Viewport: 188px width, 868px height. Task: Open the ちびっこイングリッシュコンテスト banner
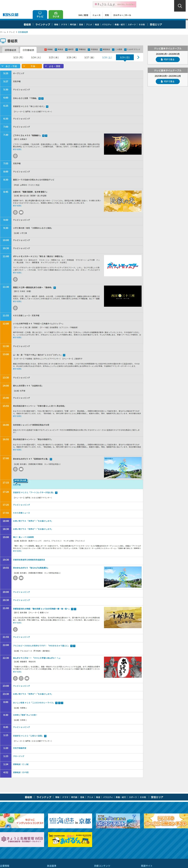[x=22, y=821]
